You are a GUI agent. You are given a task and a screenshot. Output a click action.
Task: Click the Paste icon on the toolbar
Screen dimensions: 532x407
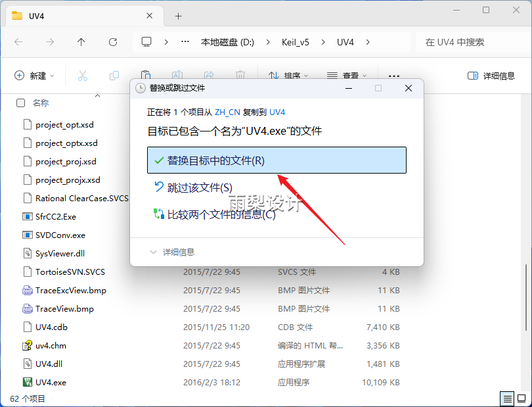tap(144, 74)
